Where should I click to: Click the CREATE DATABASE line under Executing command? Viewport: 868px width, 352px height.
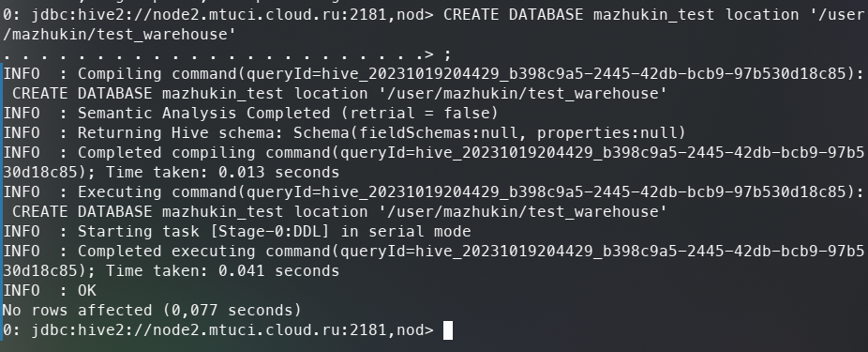pyautogui.click(x=339, y=212)
